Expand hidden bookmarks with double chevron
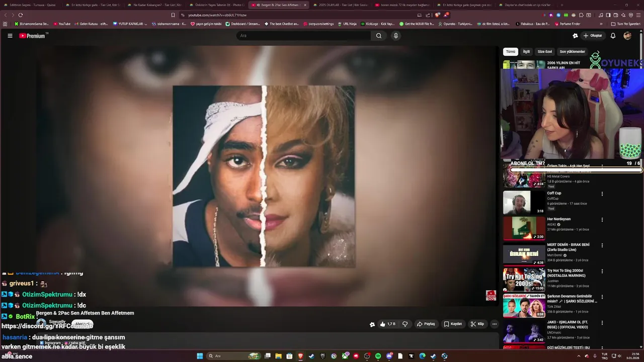Screen dimensions: 644x362 [601, 24]
